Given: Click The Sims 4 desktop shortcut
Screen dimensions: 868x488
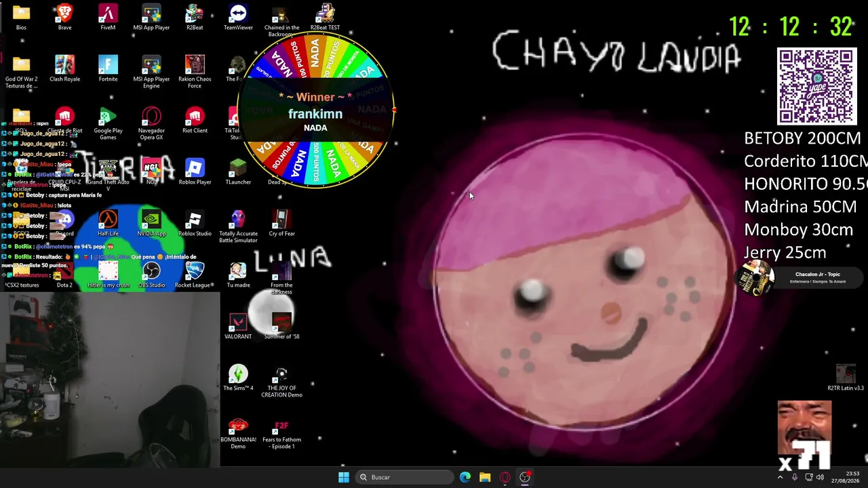Looking at the screenshot, I should 238,378.
